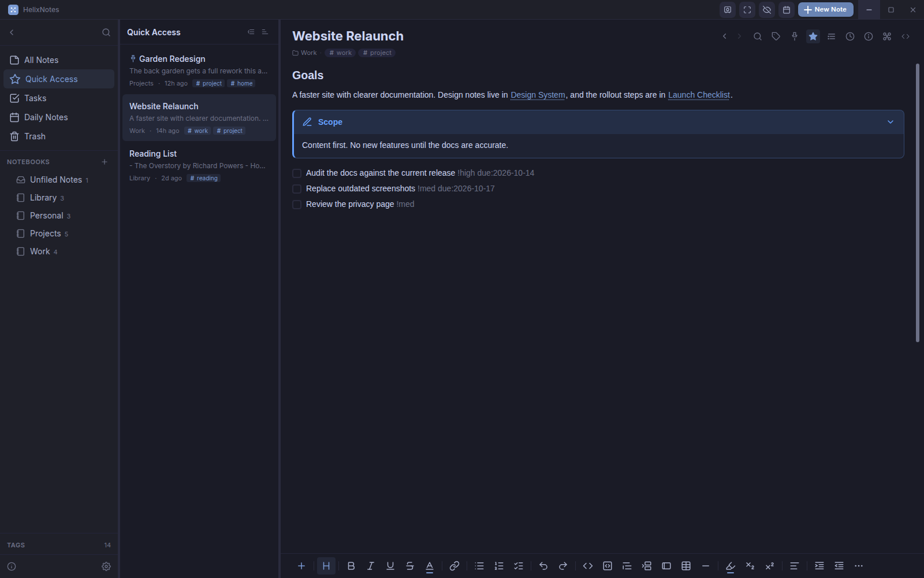Open the text color picker
Image resolution: width=924 pixels, height=578 pixels.
[430, 566]
